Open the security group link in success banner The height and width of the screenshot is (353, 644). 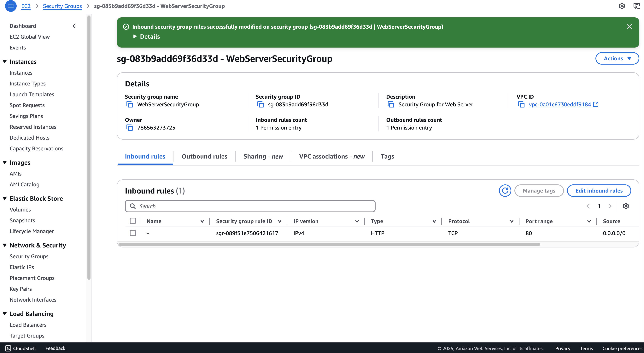point(376,27)
